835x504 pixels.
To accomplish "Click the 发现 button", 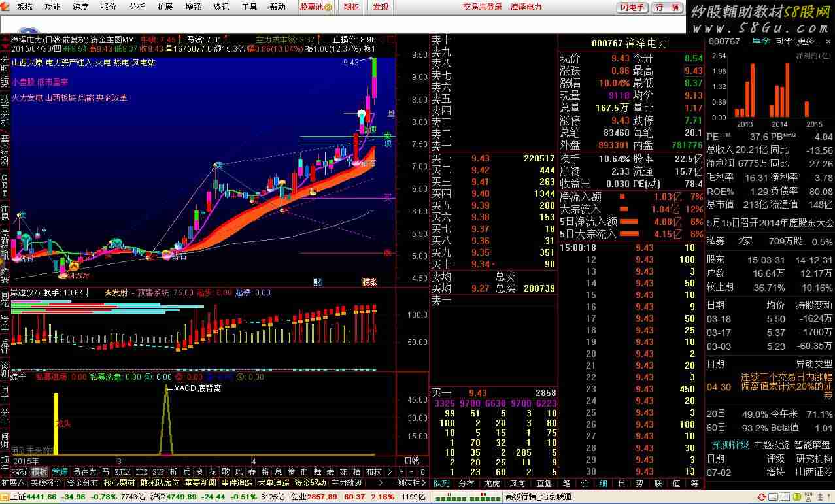I will (x=381, y=7).
